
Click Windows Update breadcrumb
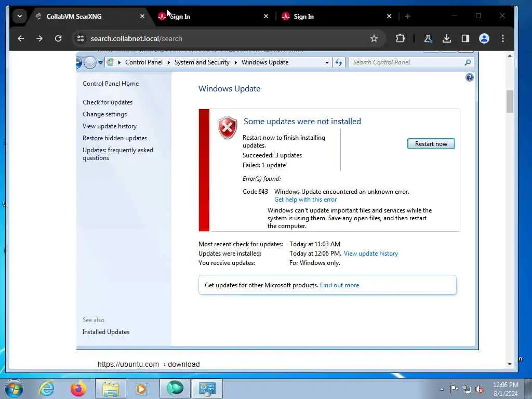[265, 62]
